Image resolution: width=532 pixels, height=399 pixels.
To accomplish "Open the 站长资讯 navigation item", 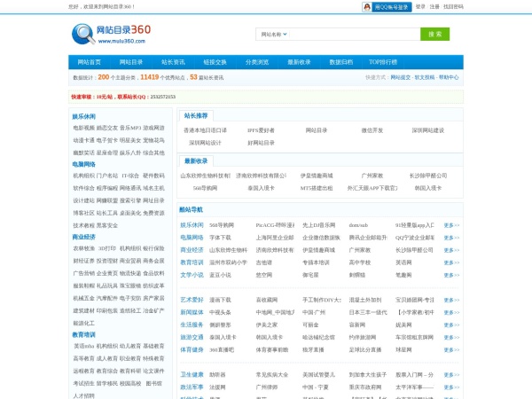I will click(x=173, y=62).
